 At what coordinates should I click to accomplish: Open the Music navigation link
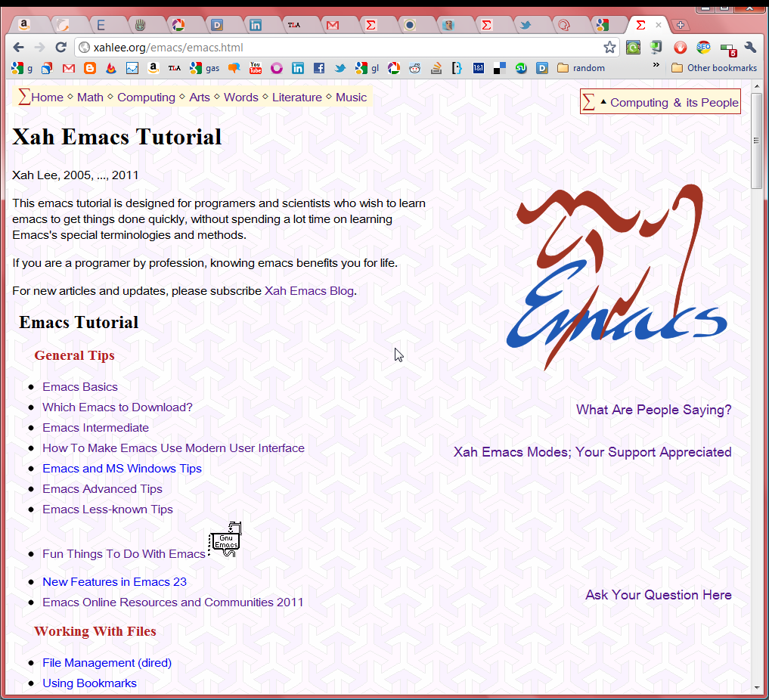click(351, 97)
